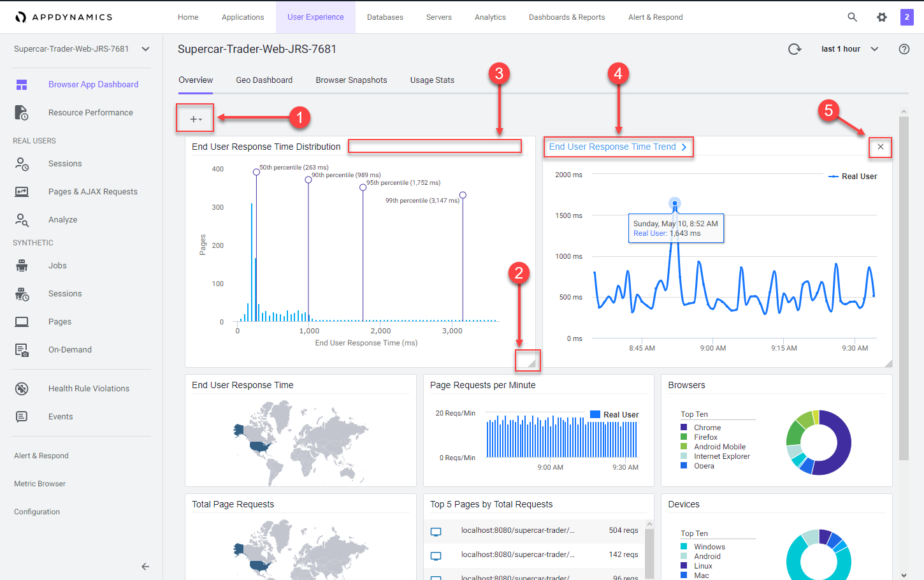Image resolution: width=924 pixels, height=580 pixels.
Task: Go to the Home menu
Action: coord(188,17)
